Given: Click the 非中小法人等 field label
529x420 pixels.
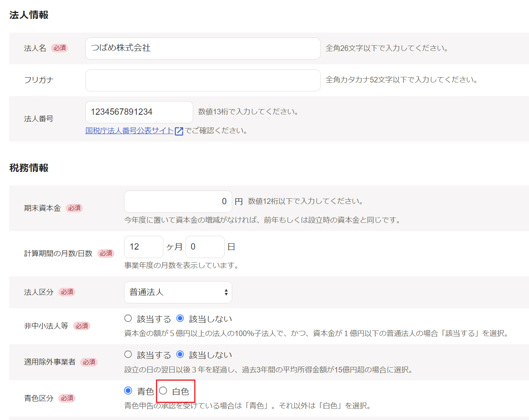Looking at the screenshot, I should tap(46, 326).
